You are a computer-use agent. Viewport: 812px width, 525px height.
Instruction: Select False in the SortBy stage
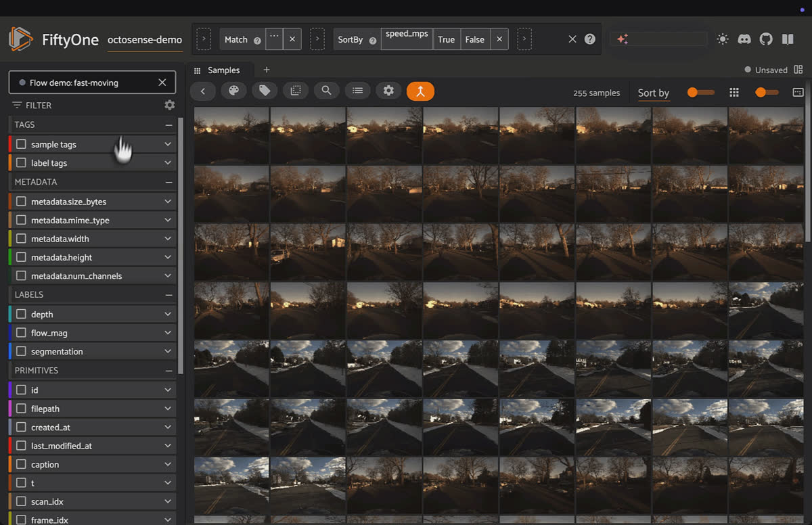475,39
